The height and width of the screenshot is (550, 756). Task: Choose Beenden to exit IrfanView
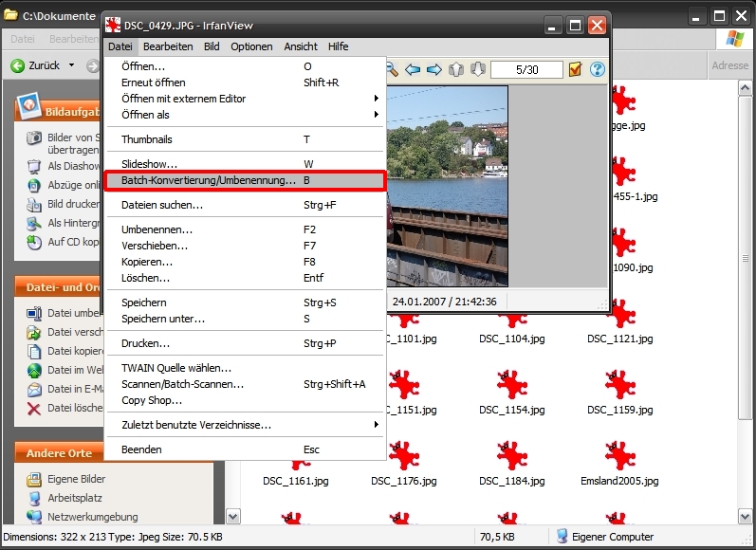point(246,449)
